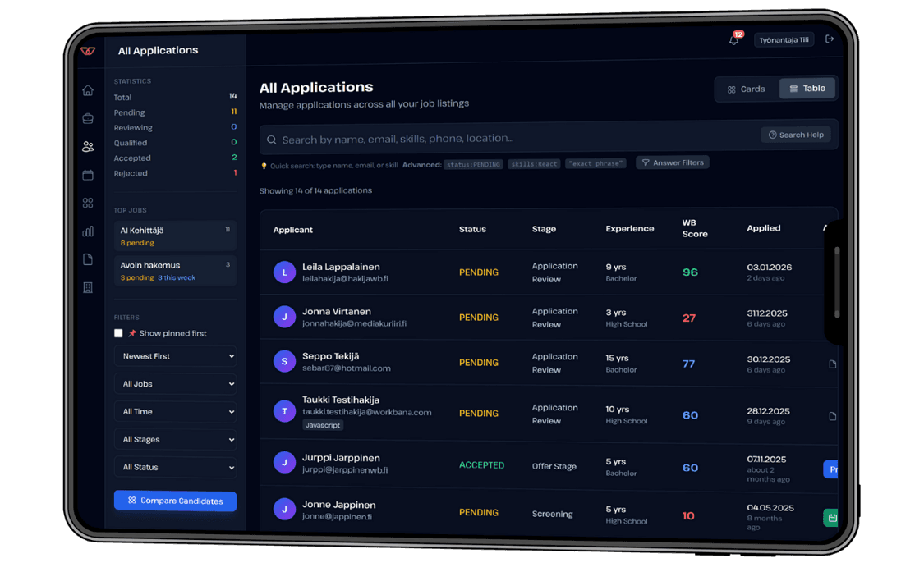This screenshot has height=572, width=924.
Task: Switch to the Cards view tab
Action: point(746,89)
